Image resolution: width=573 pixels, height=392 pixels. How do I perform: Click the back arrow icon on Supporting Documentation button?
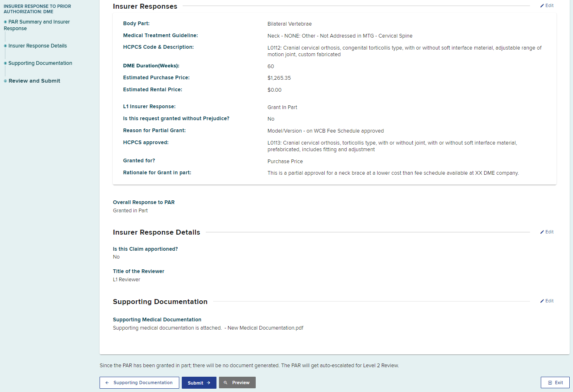coord(107,382)
